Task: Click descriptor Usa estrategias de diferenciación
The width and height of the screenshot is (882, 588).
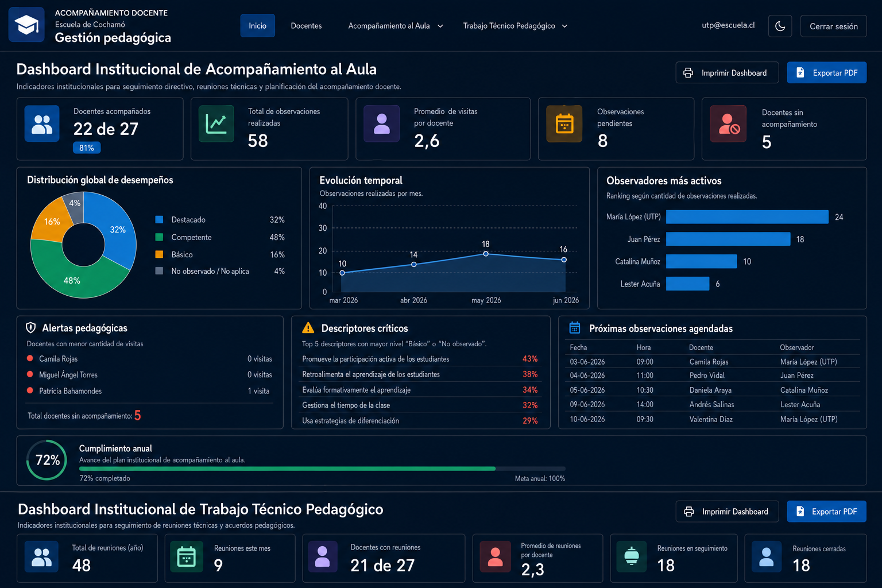Action: point(420,421)
